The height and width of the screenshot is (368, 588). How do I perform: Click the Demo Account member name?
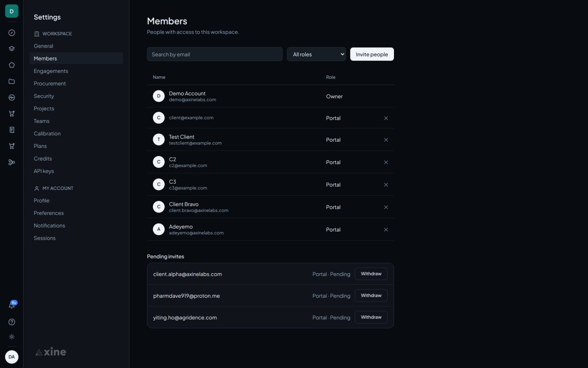click(187, 93)
